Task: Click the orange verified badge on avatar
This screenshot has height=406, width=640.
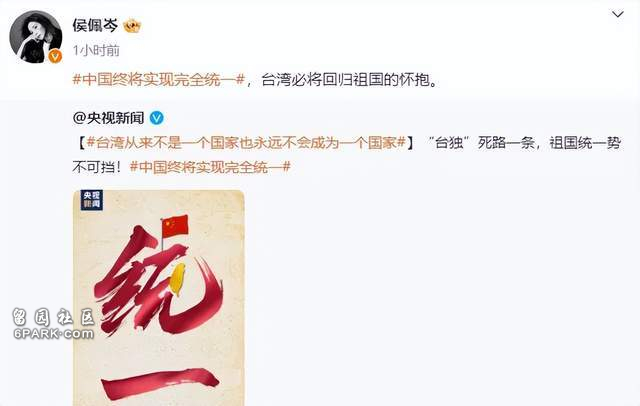Action: point(55,56)
